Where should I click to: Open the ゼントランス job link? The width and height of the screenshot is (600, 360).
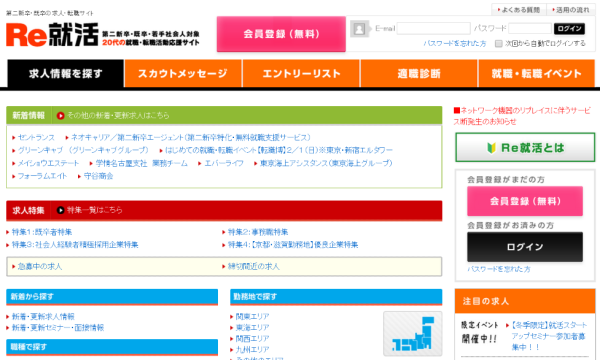pyautogui.click(x=36, y=137)
